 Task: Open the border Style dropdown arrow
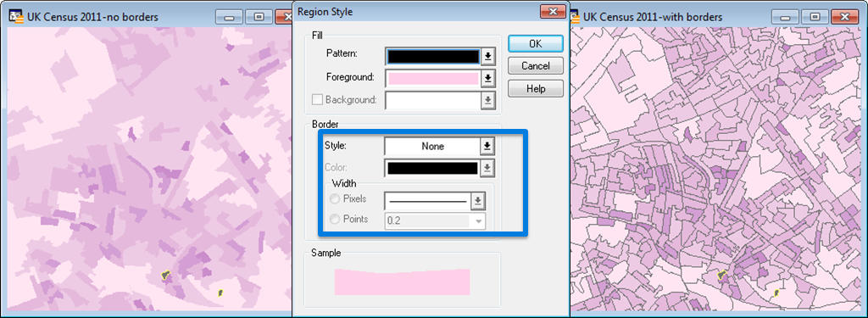(x=487, y=146)
